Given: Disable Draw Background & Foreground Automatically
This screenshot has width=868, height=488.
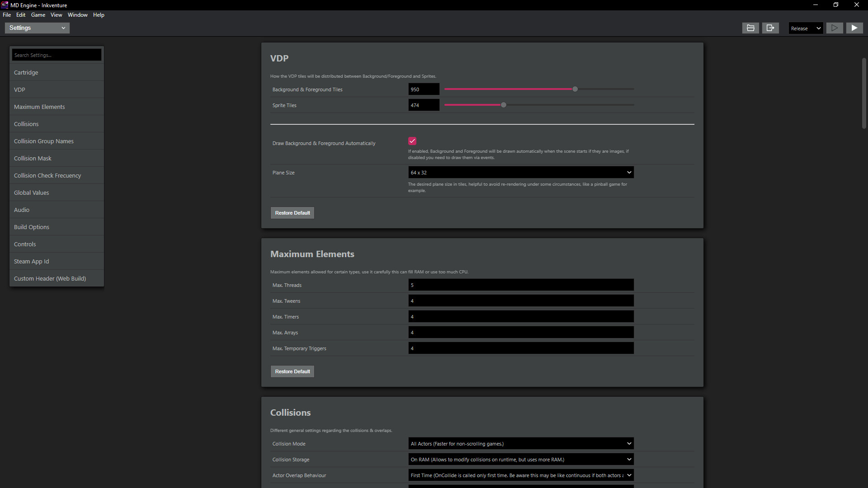Looking at the screenshot, I should (412, 141).
